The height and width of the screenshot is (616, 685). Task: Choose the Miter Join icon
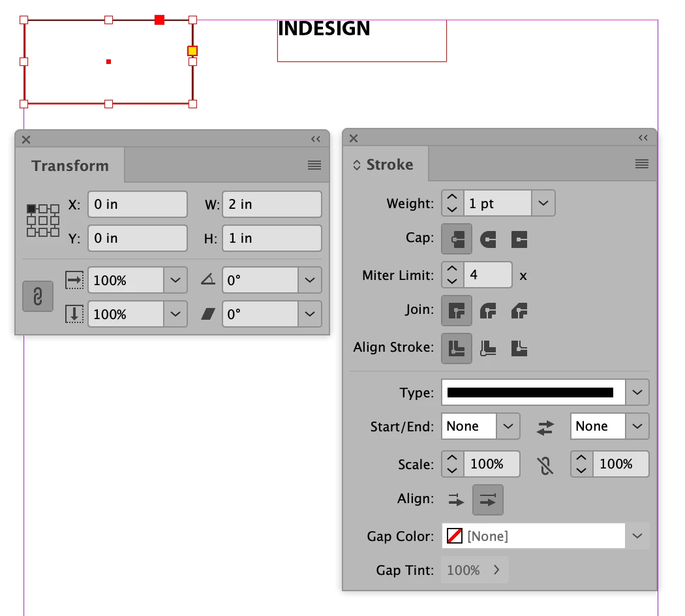[x=457, y=311]
